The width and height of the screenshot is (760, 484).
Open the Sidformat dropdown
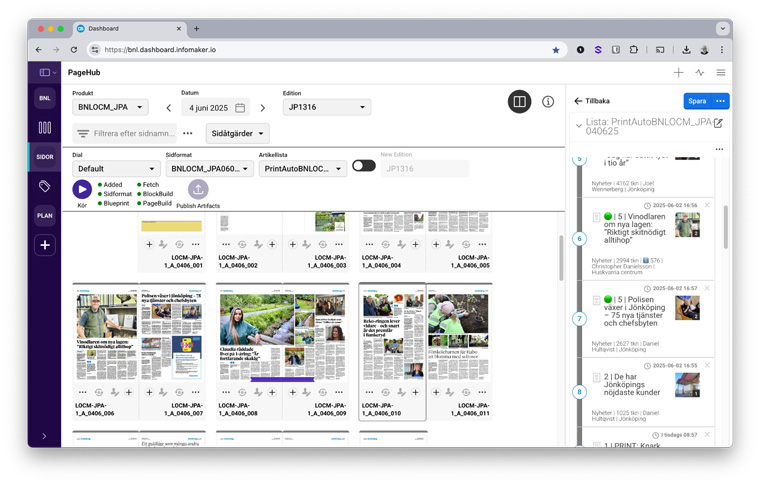click(209, 169)
